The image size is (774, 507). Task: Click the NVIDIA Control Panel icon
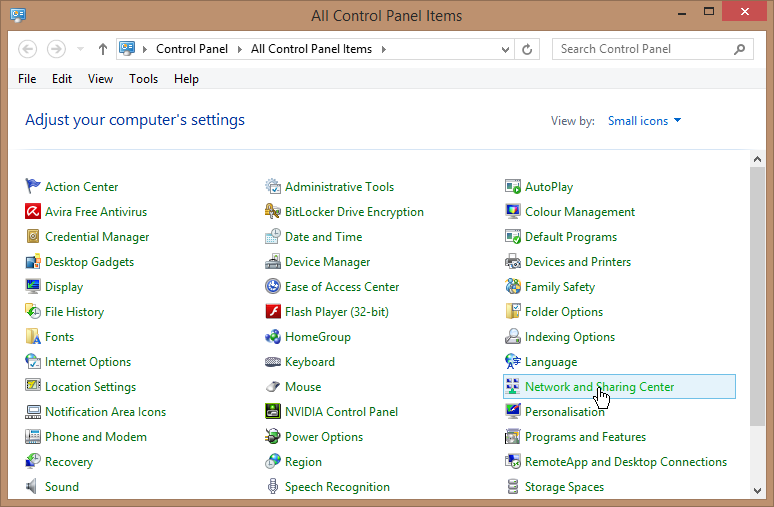[x=272, y=411]
